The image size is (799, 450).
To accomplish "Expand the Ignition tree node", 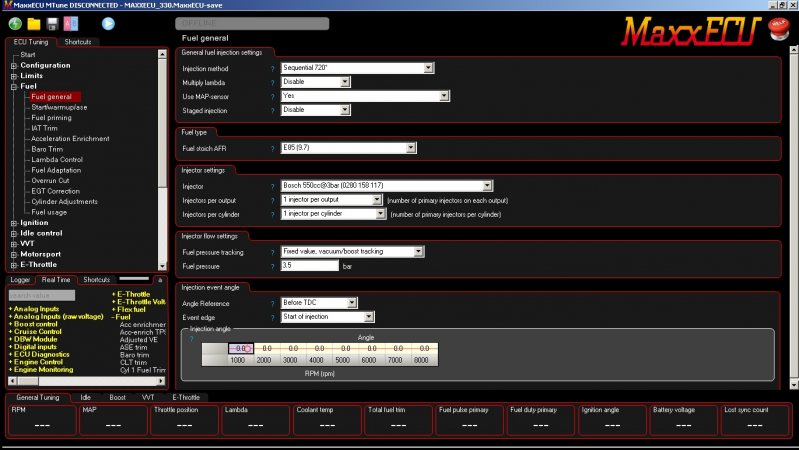I will point(14,223).
